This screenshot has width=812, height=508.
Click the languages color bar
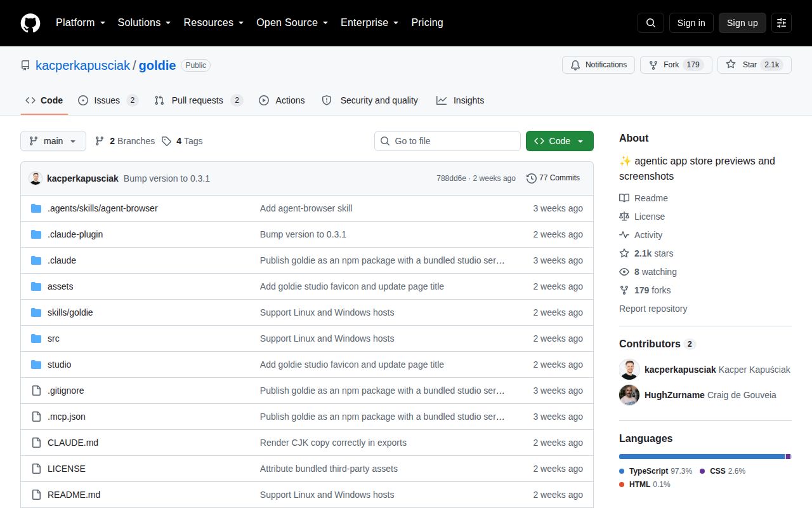point(705,457)
